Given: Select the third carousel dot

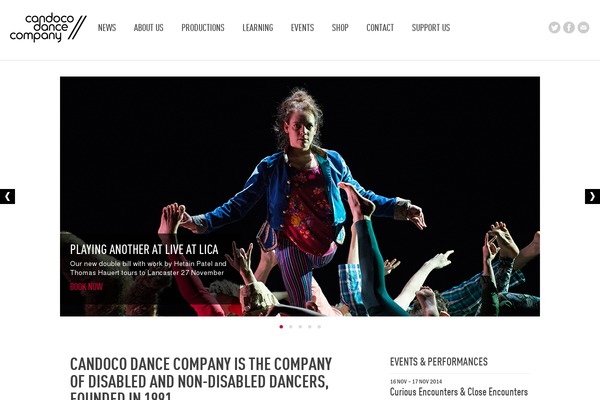Looking at the screenshot, I should click(x=300, y=327).
